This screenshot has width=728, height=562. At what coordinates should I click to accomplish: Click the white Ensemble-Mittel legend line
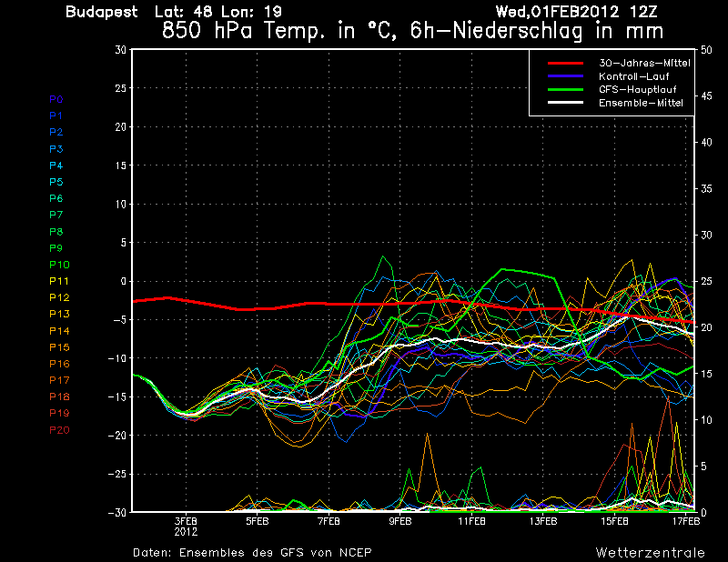click(569, 103)
